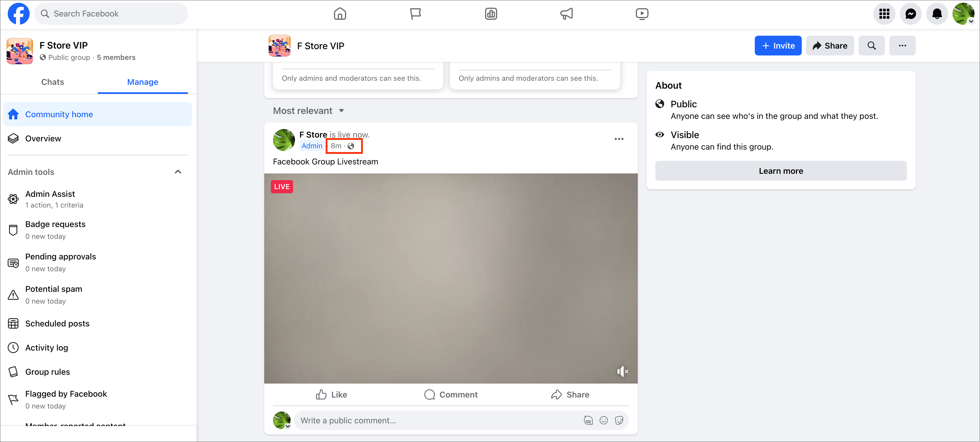
Task: Unmute the livestream speaker icon
Action: click(622, 371)
